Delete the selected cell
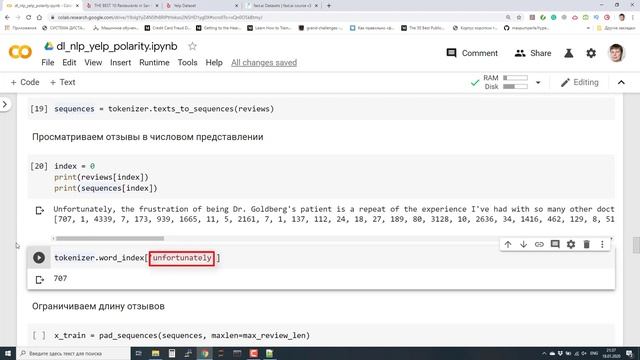Image resolution: width=640 pixels, height=360 pixels. coord(587,244)
